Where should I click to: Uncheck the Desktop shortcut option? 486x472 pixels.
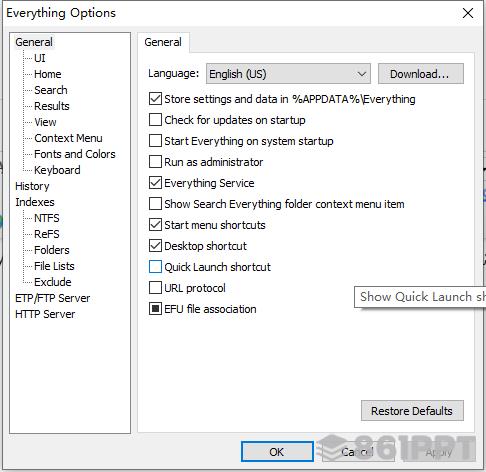[x=155, y=246]
